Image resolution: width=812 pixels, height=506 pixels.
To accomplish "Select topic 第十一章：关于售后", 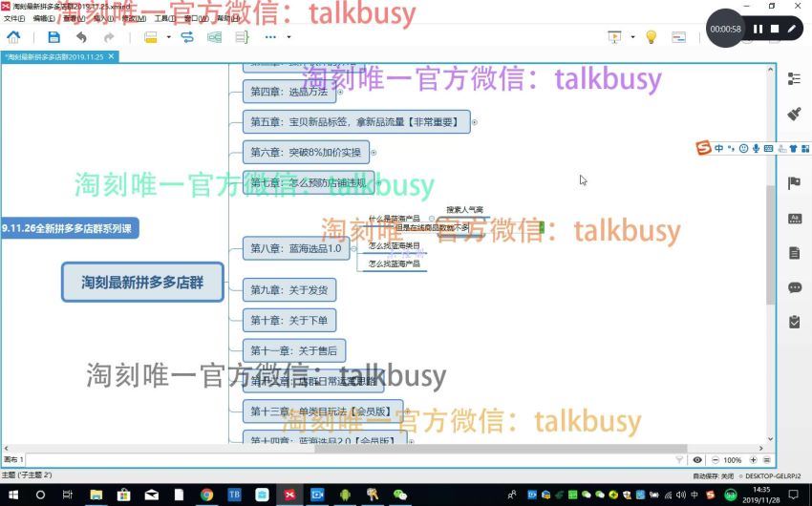I will coord(293,350).
